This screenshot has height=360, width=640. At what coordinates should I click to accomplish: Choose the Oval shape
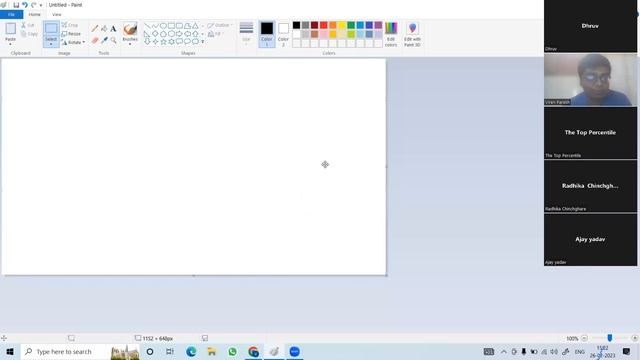[163, 26]
